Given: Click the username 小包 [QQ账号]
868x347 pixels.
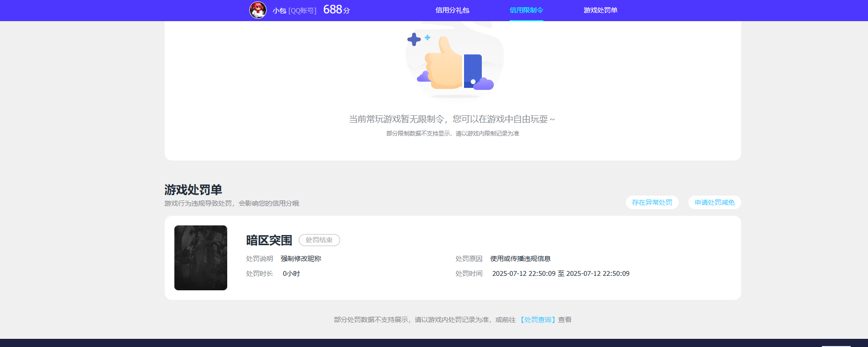Looking at the screenshot, I should 294,11.
